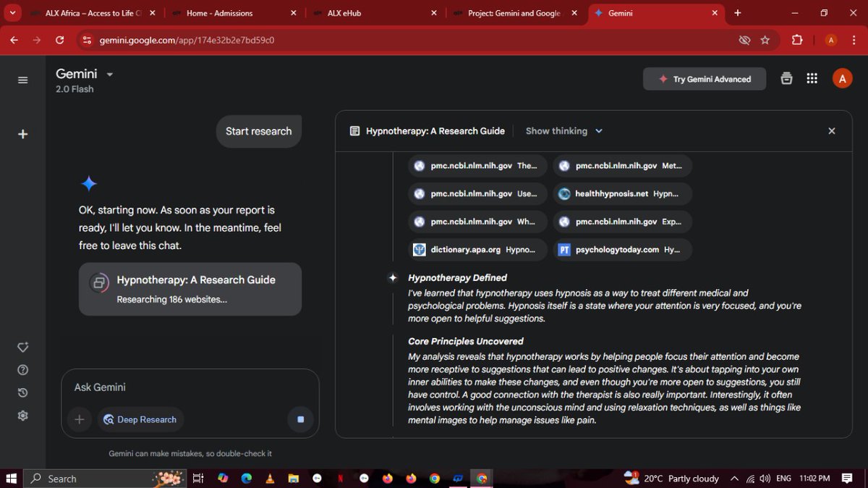Switch to ALX eHub tab
Screen dimensions: 868x488
pyautogui.click(x=373, y=13)
